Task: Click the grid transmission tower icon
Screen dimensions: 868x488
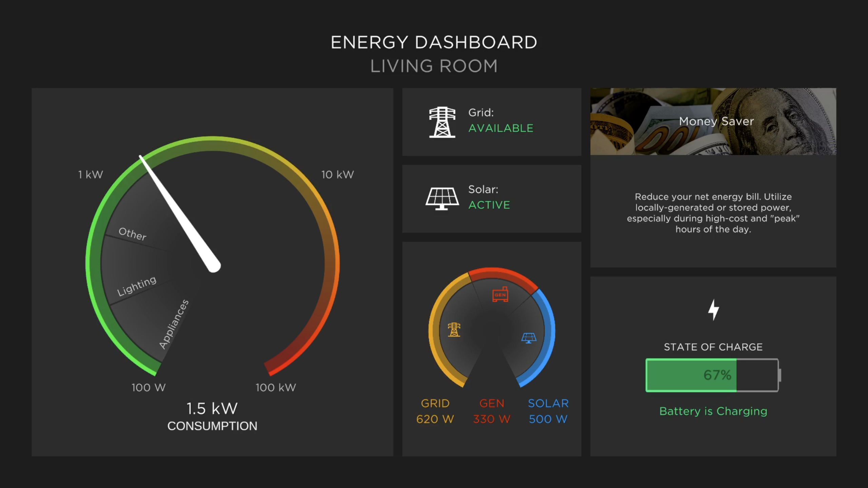Action: coord(442,122)
